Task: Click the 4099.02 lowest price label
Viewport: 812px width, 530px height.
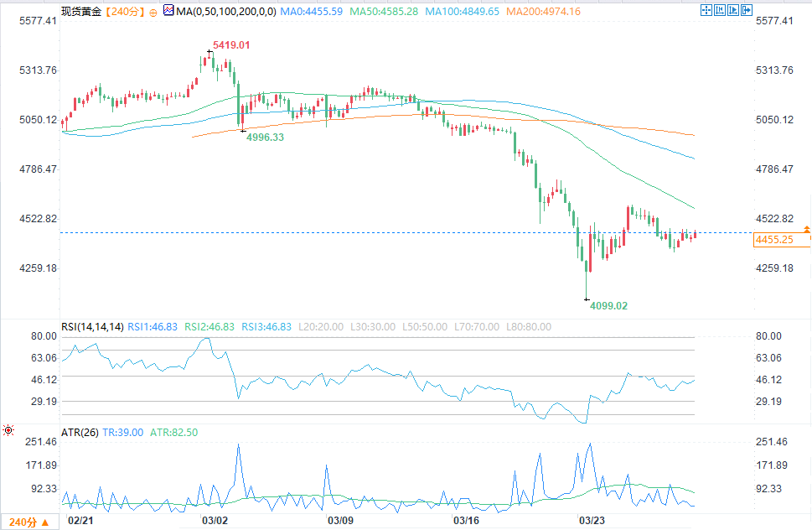Action: pos(608,305)
